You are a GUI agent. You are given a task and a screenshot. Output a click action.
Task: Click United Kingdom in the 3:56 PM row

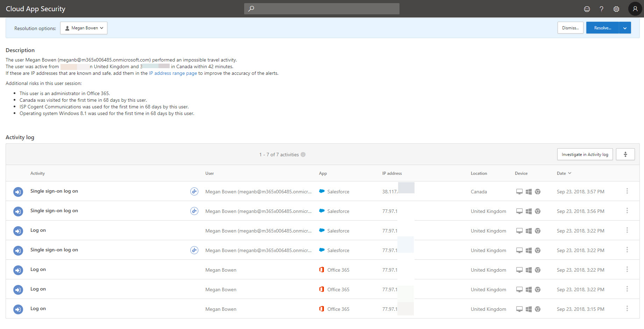pyautogui.click(x=488, y=211)
